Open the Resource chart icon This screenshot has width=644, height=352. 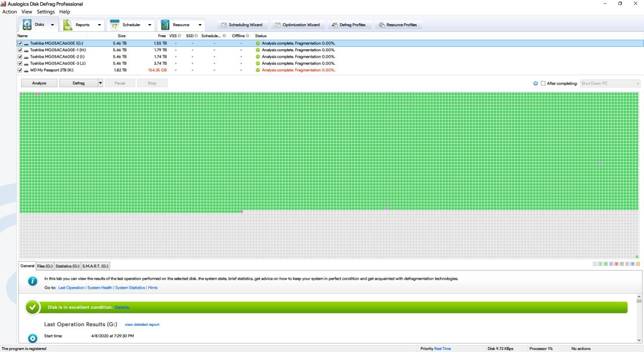pos(165,25)
